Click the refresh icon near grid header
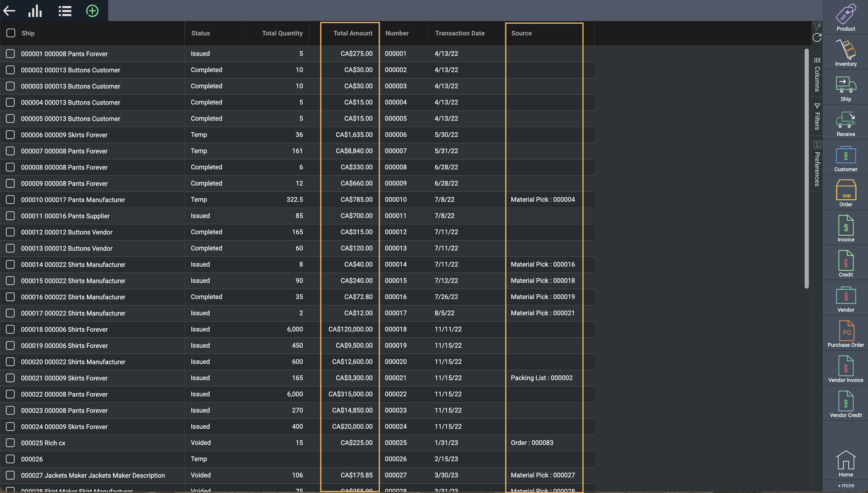The width and height of the screenshot is (868, 493). (817, 38)
